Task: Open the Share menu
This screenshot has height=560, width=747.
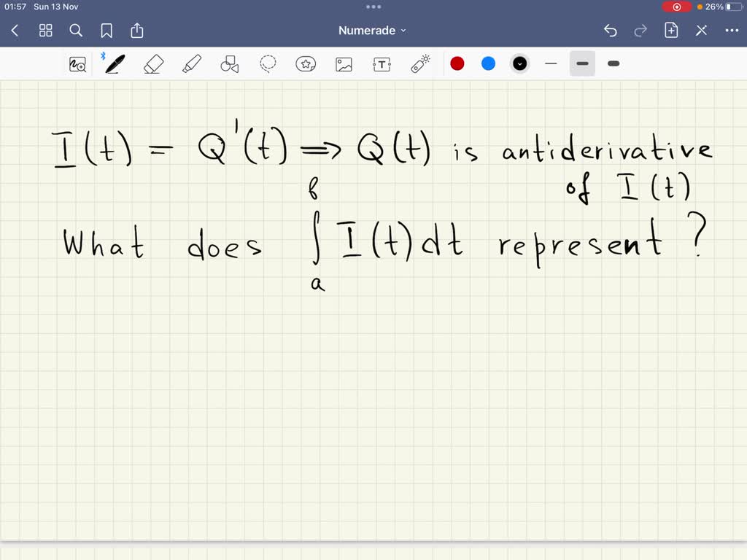Action: coord(137,31)
